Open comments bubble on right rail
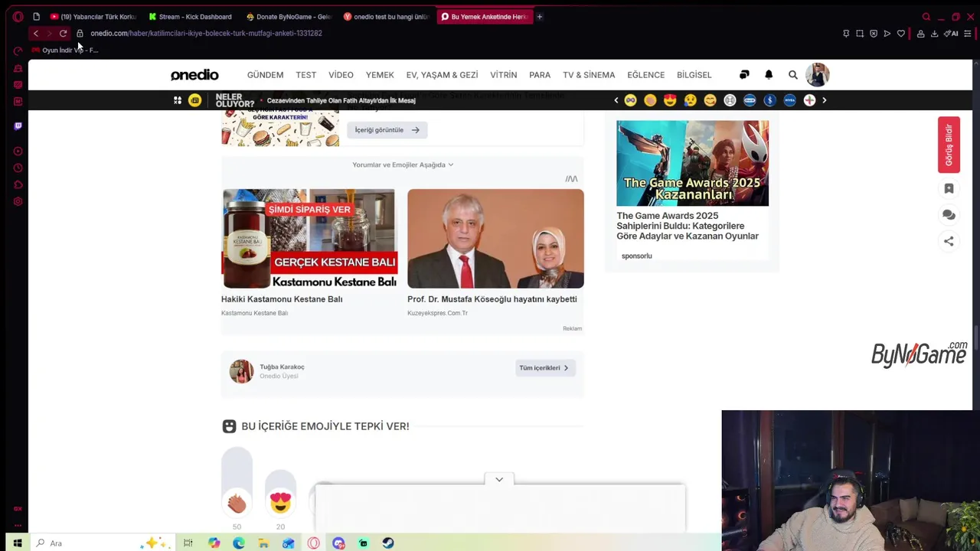The height and width of the screenshot is (551, 980). 949,215
